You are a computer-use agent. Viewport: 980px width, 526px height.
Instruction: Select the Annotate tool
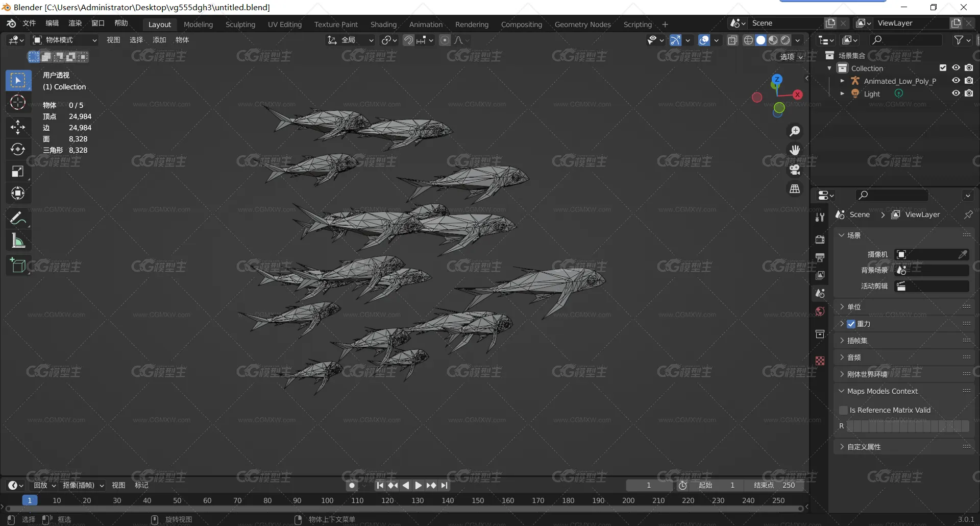pyautogui.click(x=18, y=219)
